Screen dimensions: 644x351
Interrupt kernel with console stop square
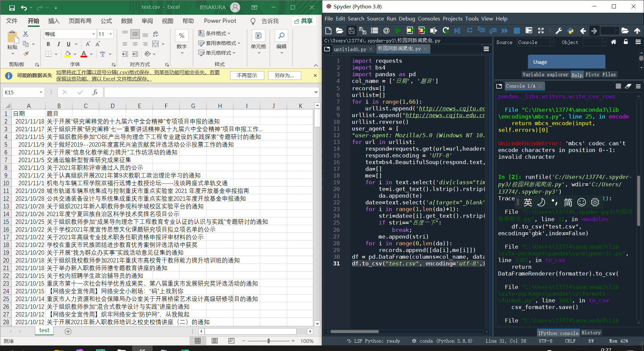point(618,86)
